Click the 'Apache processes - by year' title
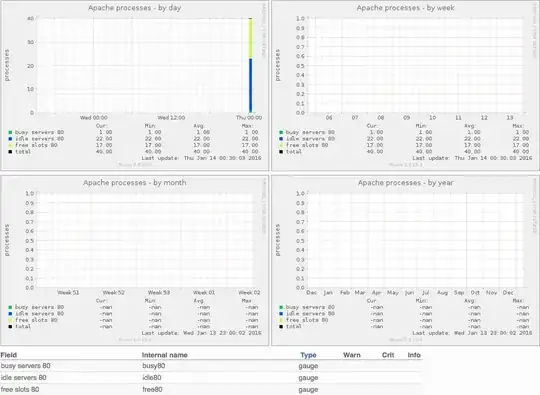Screen dimensions: 540x395 [405, 183]
